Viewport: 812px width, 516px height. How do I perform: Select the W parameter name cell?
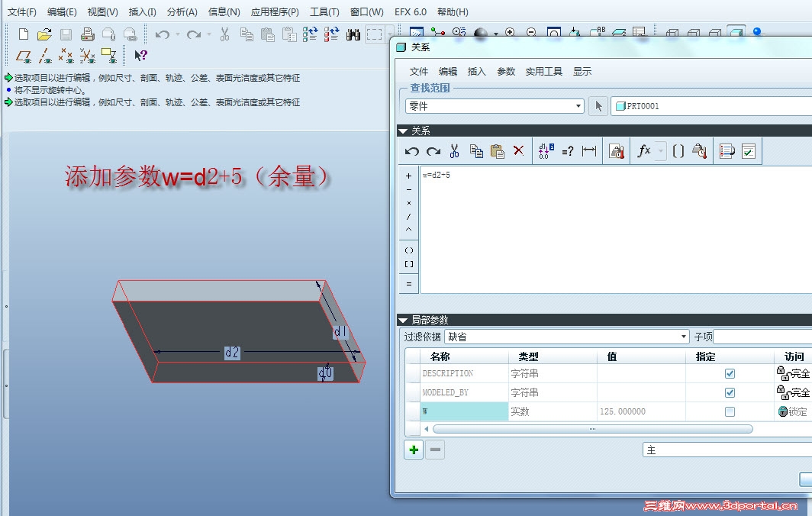click(x=464, y=411)
